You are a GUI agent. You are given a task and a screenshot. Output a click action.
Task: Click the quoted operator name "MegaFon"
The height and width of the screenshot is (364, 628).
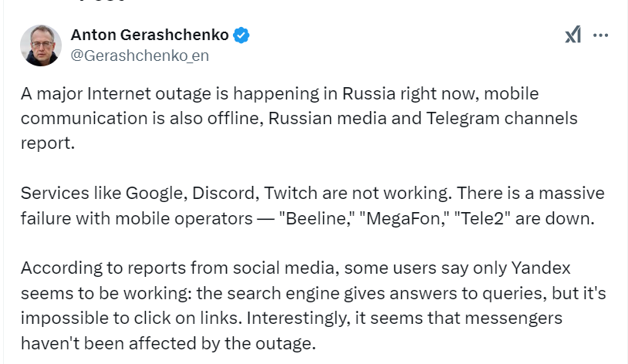(403, 219)
